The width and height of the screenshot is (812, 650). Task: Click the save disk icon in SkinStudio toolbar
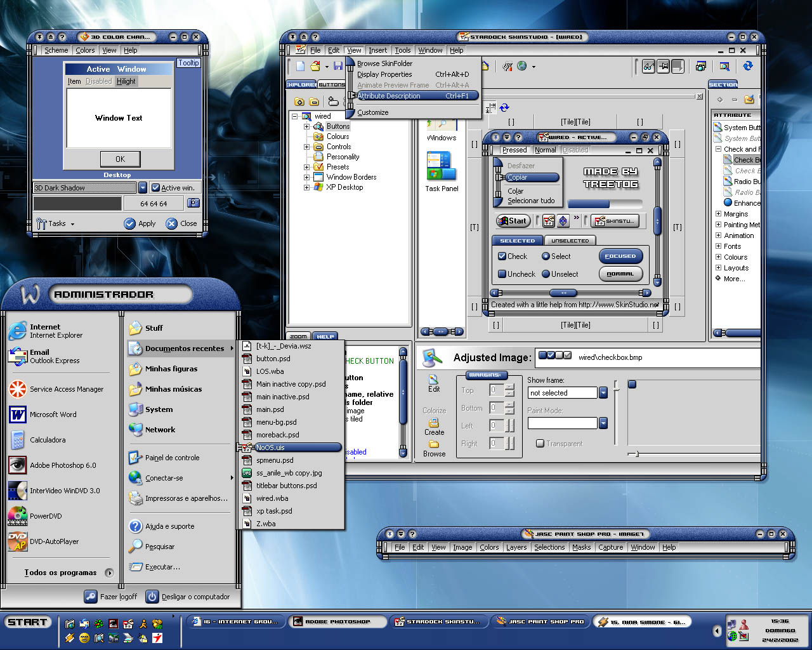coord(338,66)
